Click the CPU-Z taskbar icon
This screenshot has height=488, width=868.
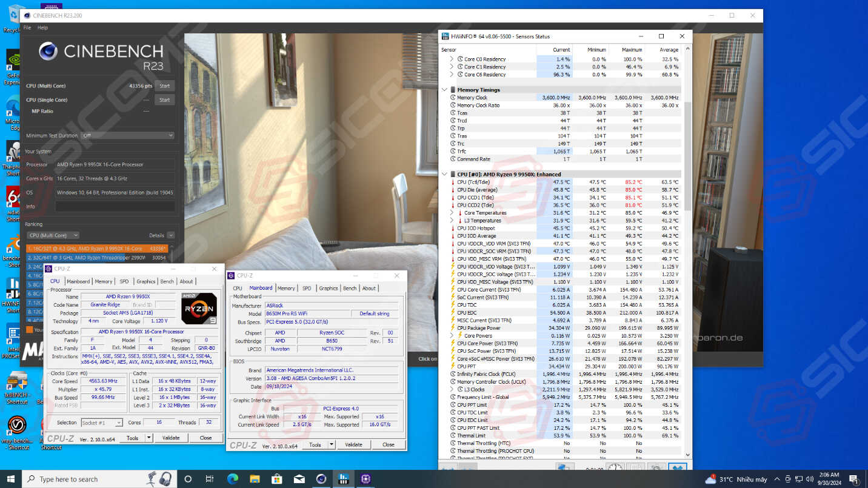tap(366, 479)
